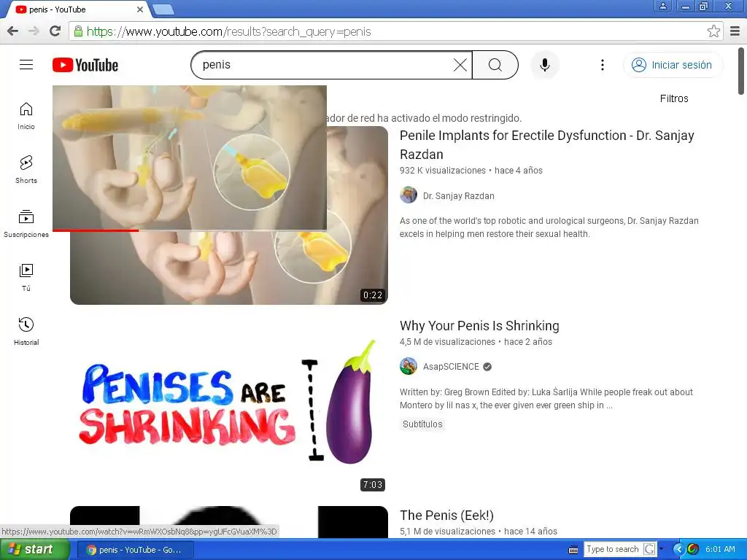Click the Google icon beside taskbar search
747x560 pixels.
[649, 549]
